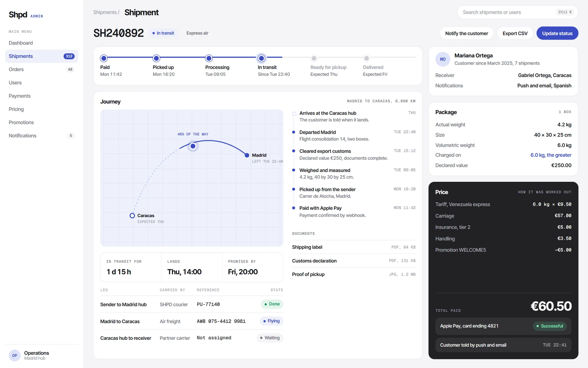The height and width of the screenshot is (368, 588).
Task: Click the Shipments breadcrumb link
Action: [105, 12]
